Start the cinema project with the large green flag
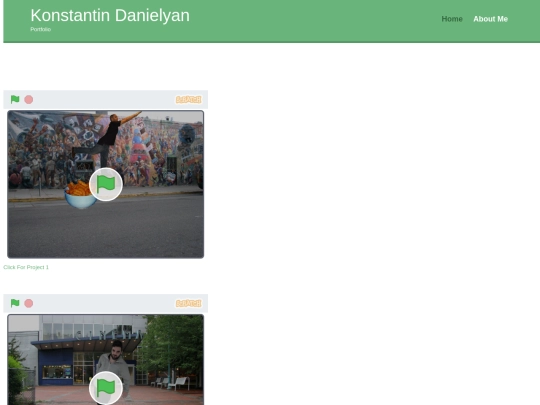 pyautogui.click(x=106, y=388)
